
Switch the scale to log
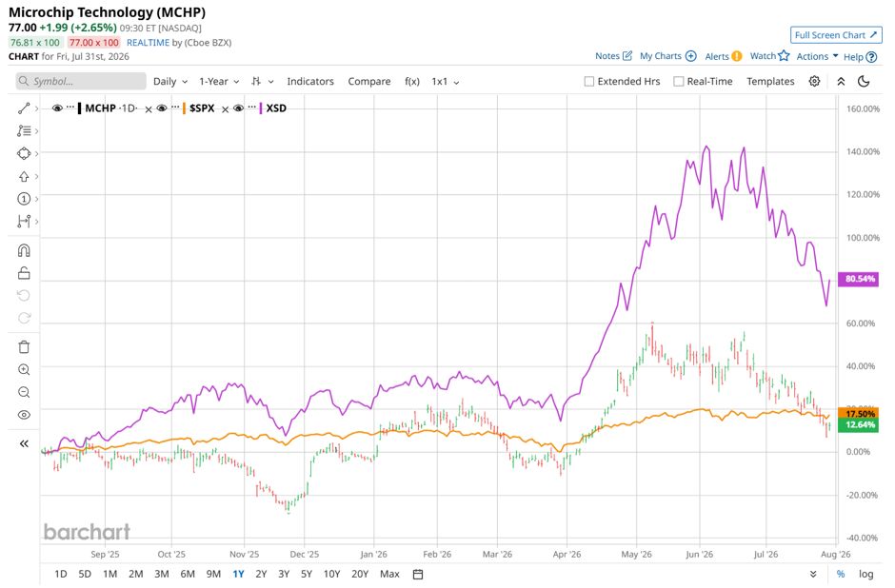click(865, 575)
